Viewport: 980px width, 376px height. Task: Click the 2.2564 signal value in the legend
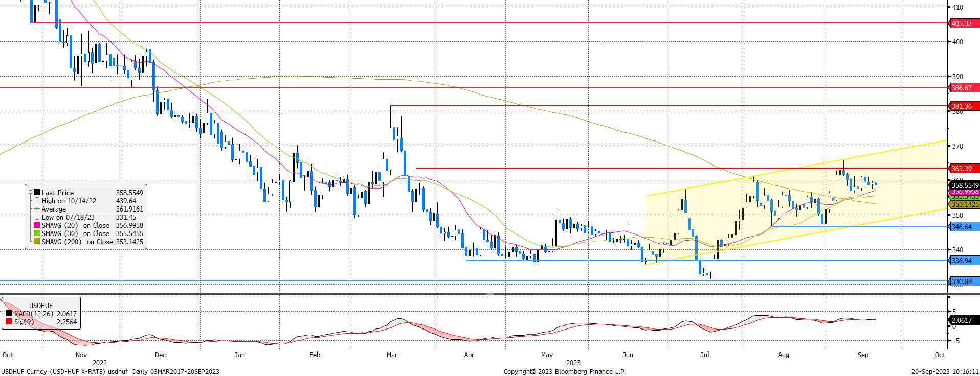[66, 322]
